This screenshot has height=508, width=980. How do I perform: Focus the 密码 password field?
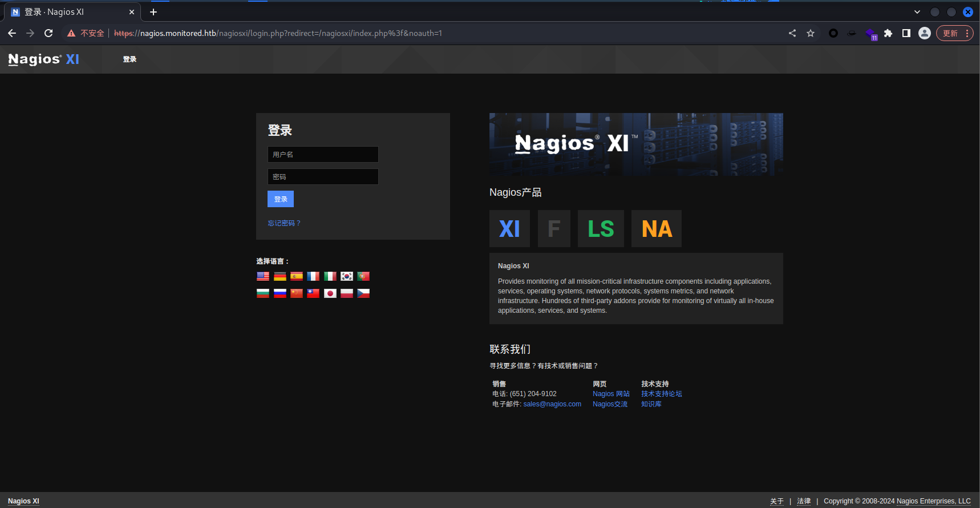[x=323, y=176]
